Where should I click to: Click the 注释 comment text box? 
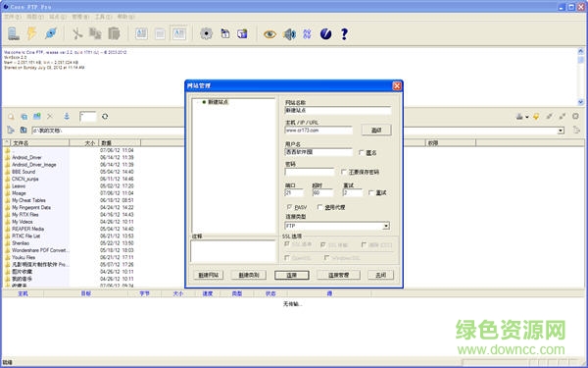click(x=233, y=251)
